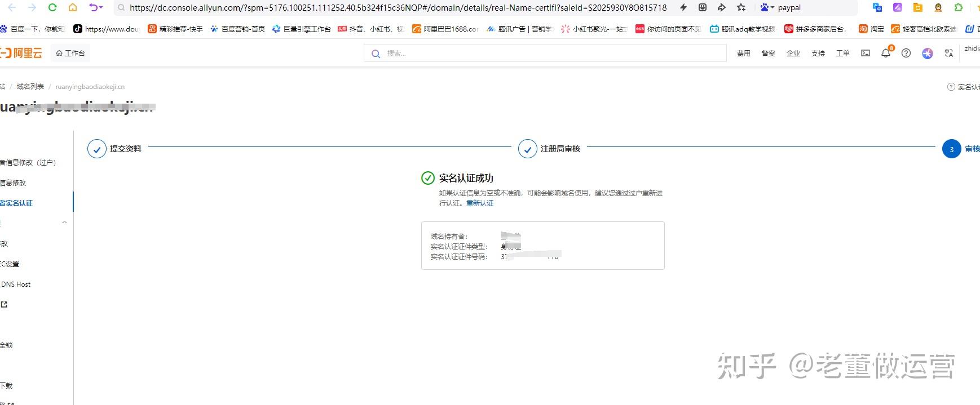Open the 拼多多商家后台 bookmark
The width and height of the screenshot is (980, 405).
pyautogui.click(x=817, y=29)
